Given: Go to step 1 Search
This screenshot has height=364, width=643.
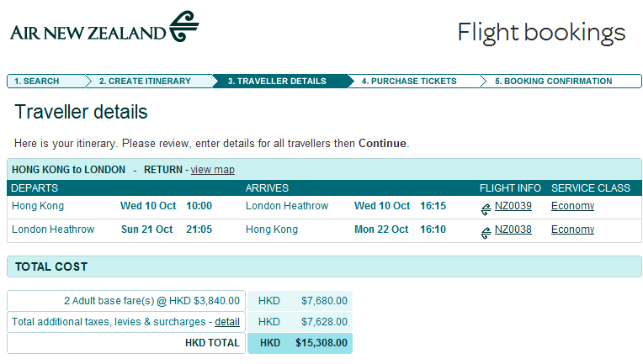Looking at the screenshot, I should [x=38, y=82].
